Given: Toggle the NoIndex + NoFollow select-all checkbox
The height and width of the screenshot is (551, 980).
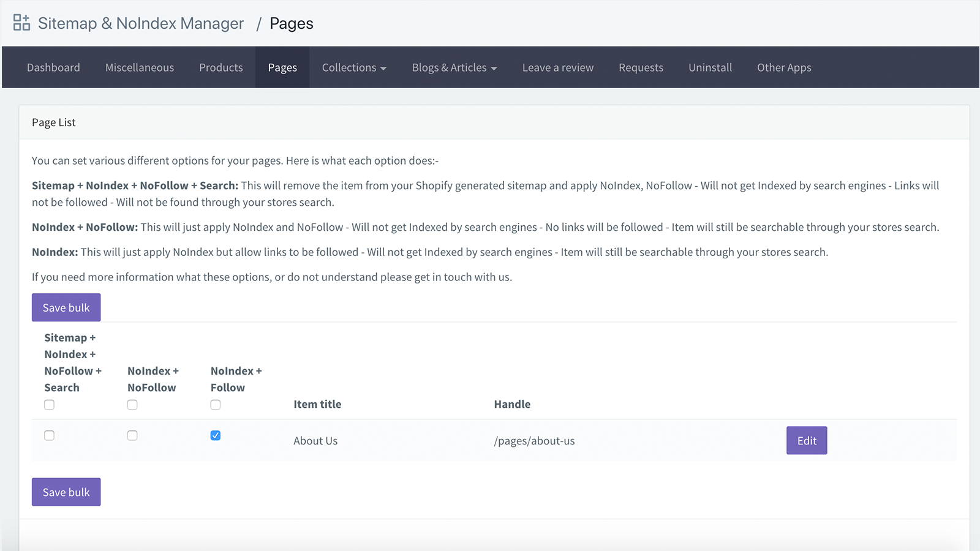Looking at the screenshot, I should [132, 404].
